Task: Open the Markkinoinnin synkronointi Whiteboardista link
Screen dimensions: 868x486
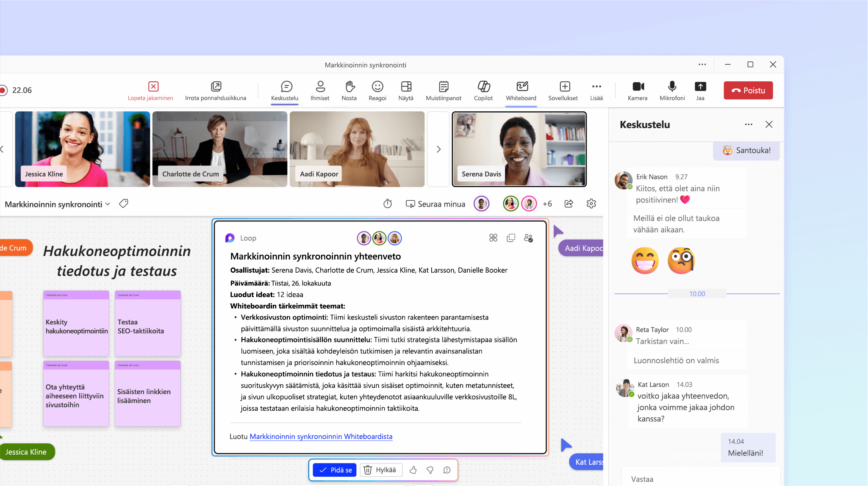Action: coord(322,436)
